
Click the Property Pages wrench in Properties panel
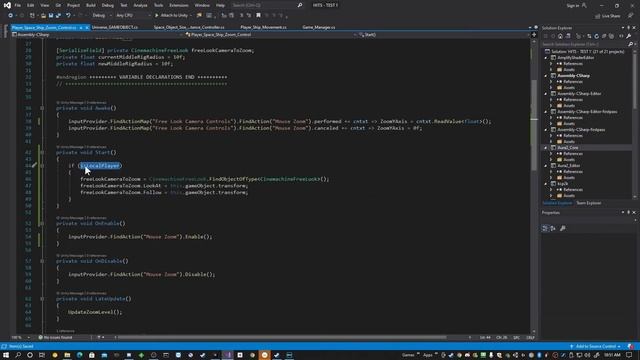pyautogui.click(x=563, y=229)
